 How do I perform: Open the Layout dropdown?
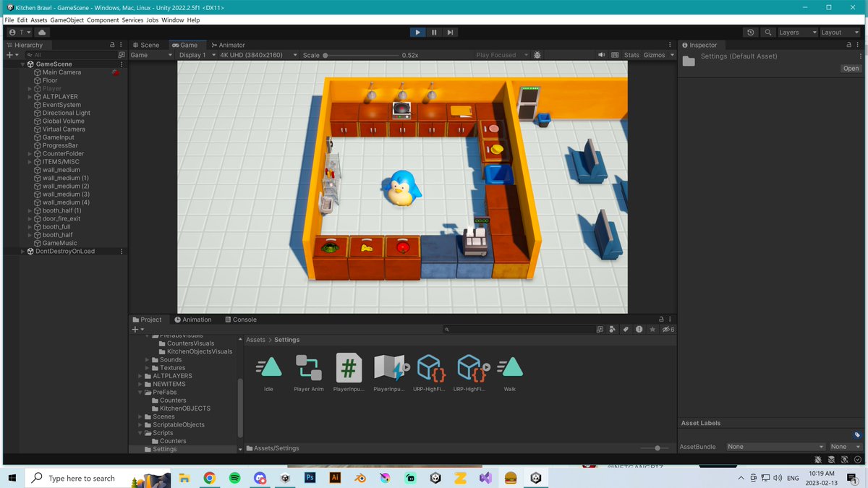coord(839,33)
